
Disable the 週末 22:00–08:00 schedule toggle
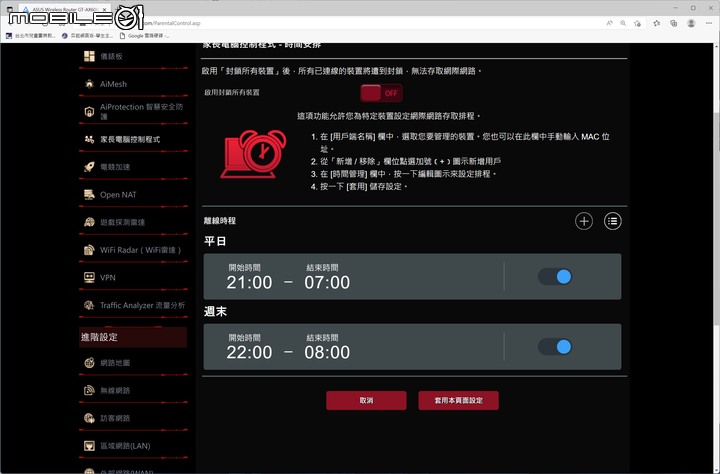[555, 347]
